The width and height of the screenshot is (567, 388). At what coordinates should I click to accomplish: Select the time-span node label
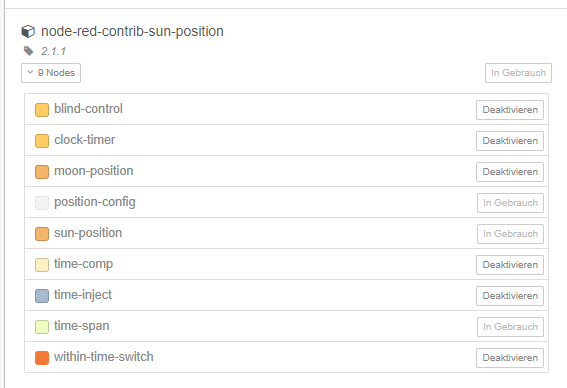(x=82, y=326)
